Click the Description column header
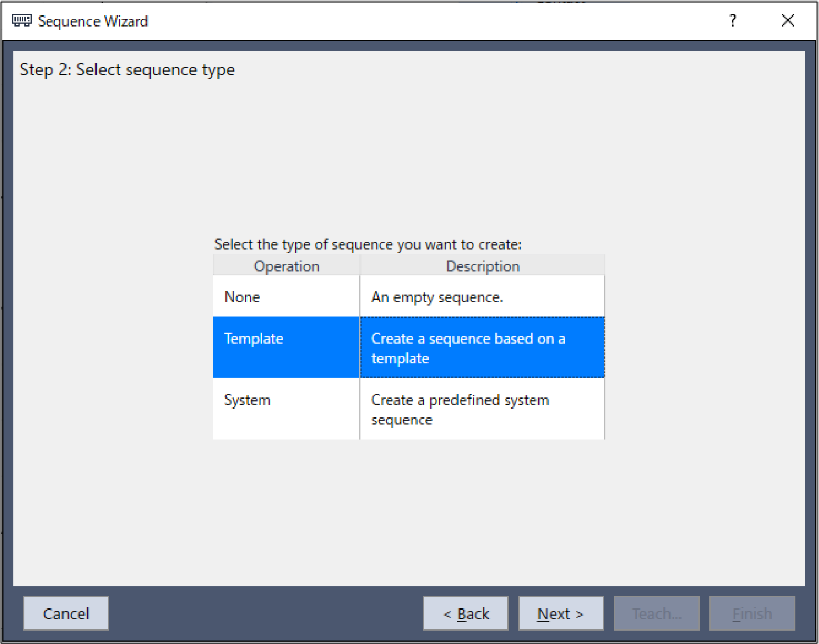The width and height of the screenshot is (819, 644). coord(482,266)
